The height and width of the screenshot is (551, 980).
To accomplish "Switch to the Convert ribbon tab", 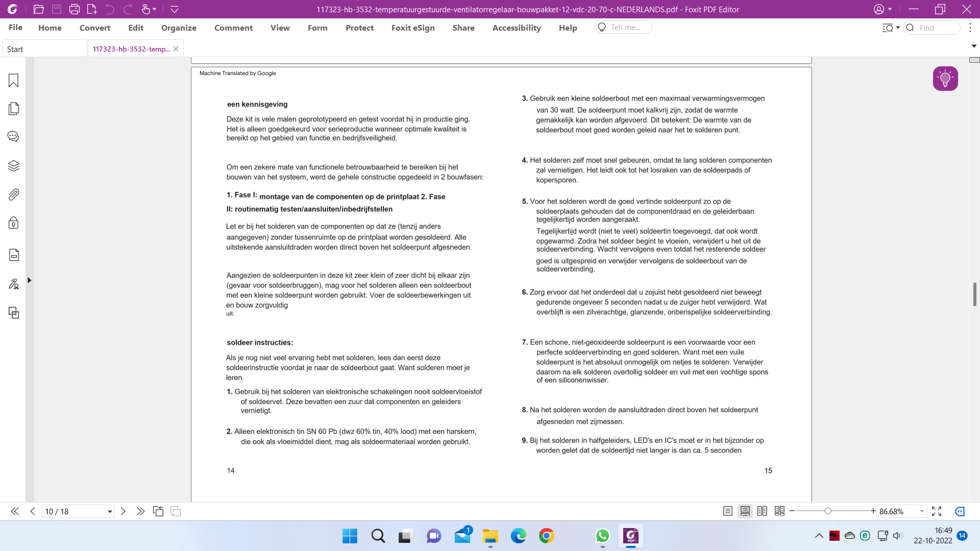I will pos(95,28).
